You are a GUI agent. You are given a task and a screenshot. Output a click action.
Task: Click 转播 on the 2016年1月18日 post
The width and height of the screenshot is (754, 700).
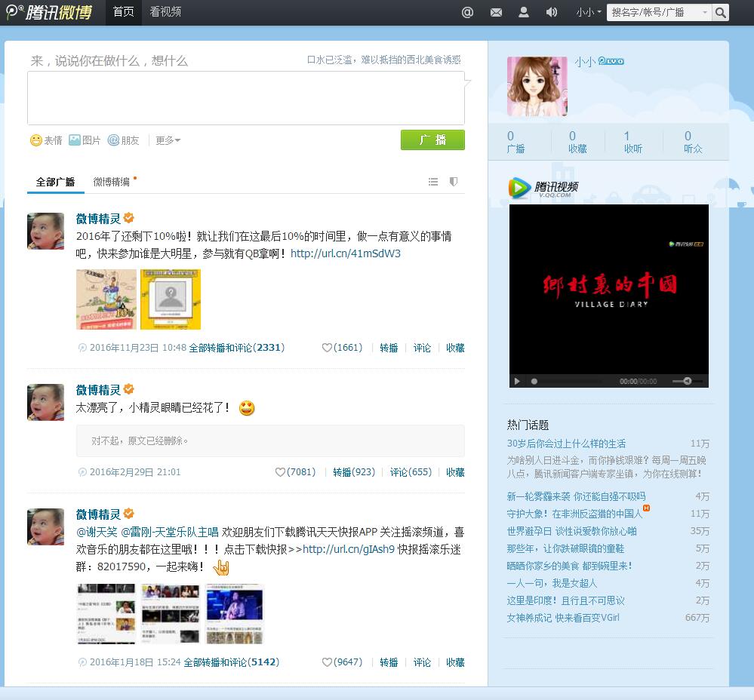(389, 662)
